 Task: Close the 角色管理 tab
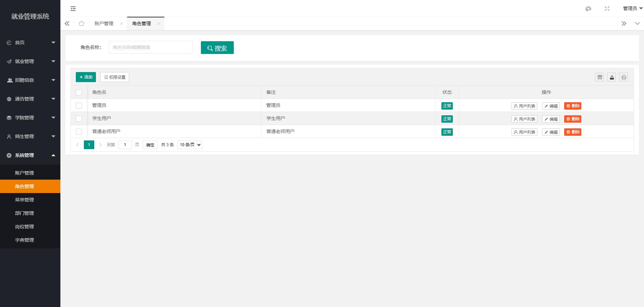pyautogui.click(x=159, y=23)
